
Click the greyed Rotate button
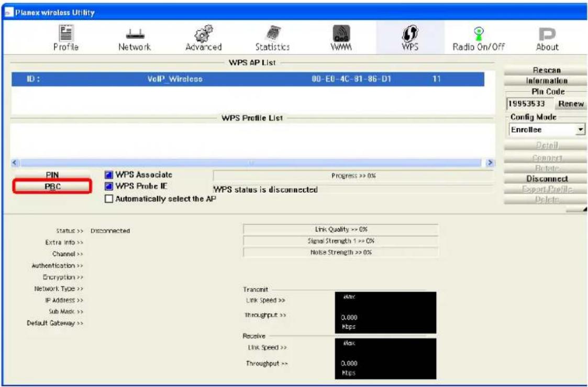[547, 169]
